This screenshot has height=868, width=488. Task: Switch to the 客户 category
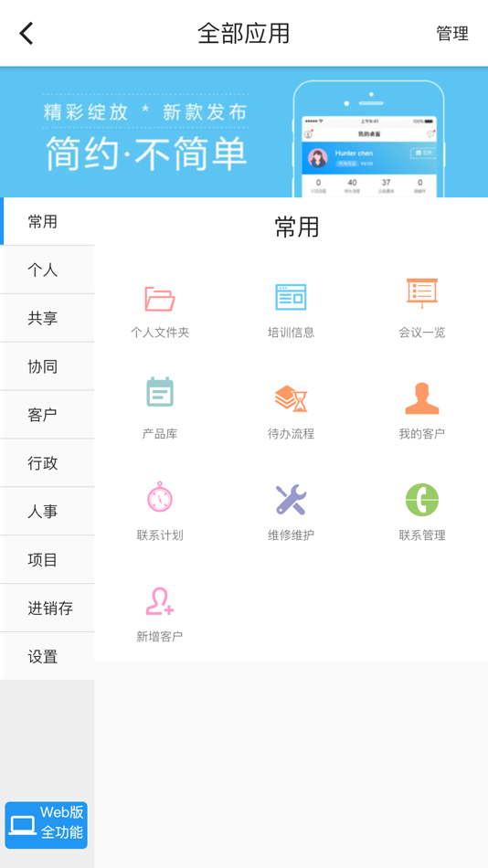48,415
